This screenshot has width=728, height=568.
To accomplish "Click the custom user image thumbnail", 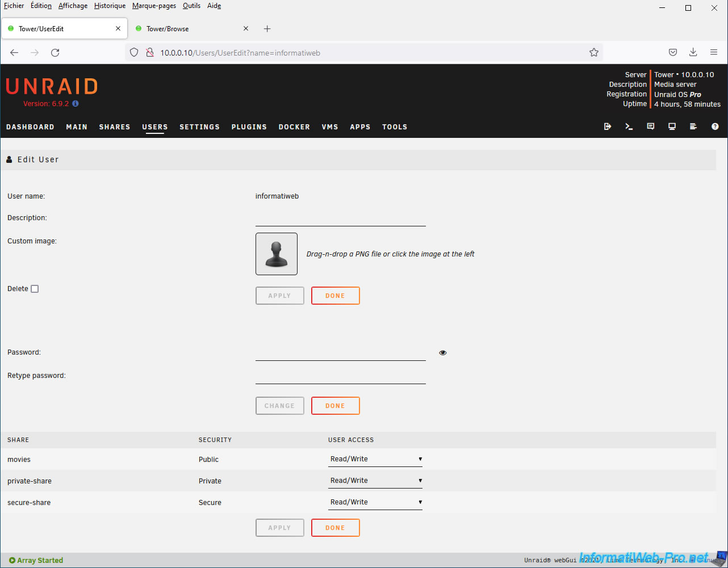I will (277, 254).
